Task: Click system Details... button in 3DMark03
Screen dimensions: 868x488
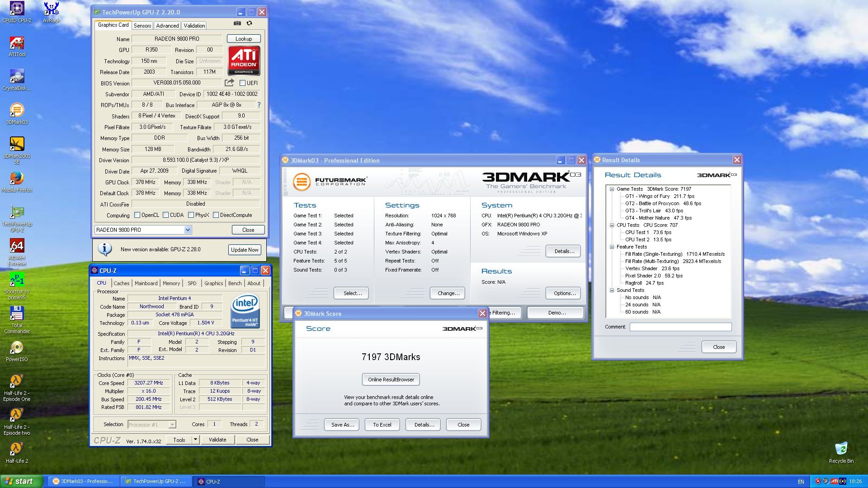Action: [x=564, y=251]
